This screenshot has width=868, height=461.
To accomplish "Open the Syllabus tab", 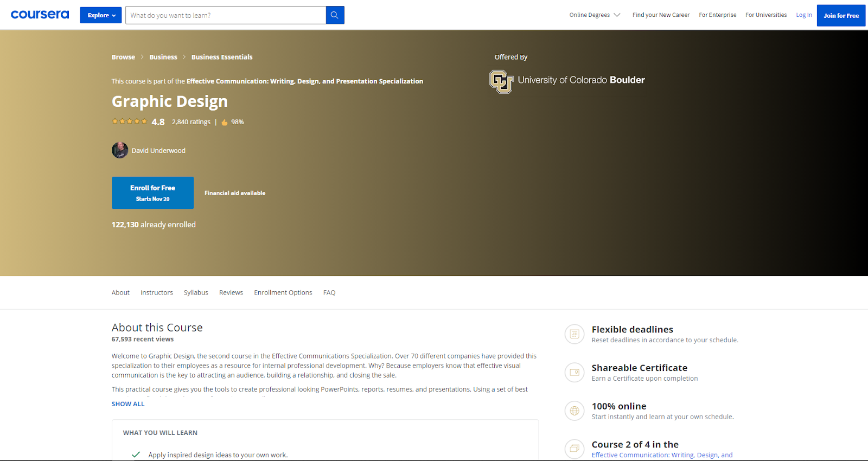I will click(x=196, y=293).
